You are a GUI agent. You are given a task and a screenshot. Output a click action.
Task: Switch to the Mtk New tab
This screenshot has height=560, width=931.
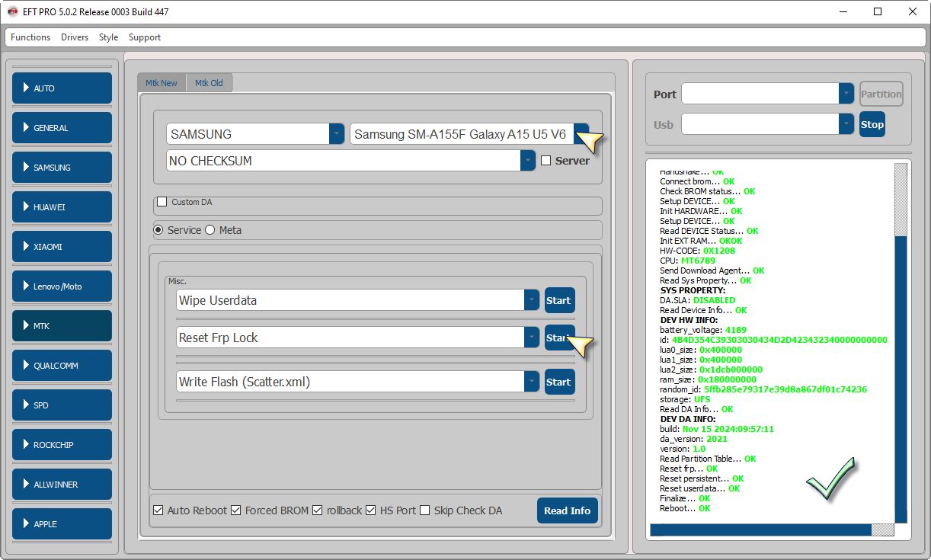(162, 83)
